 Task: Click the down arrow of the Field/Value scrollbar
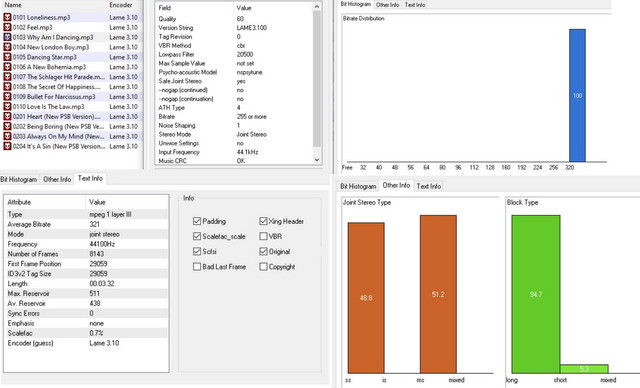coord(317,160)
